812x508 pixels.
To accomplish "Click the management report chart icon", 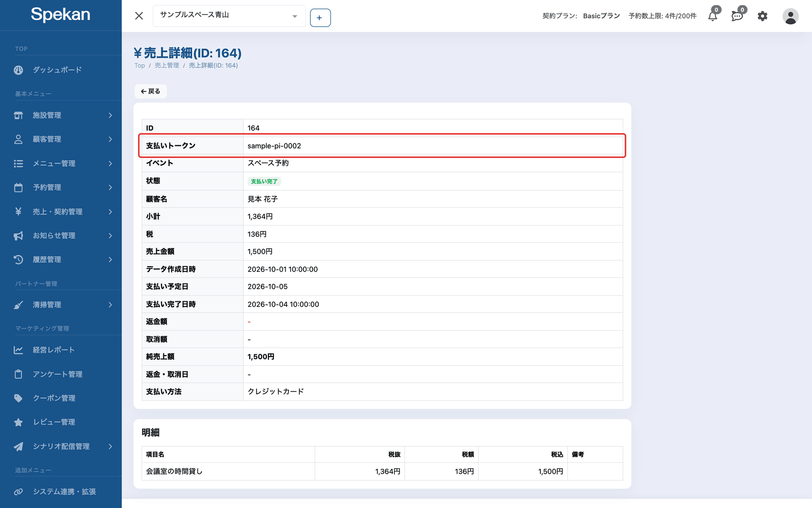I will point(18,350).
